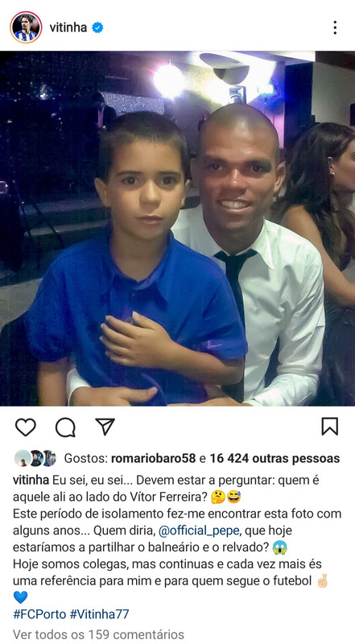
Task: Tap the post photo of boy and man
Action: pyautogui.click(x=177, y=229)
